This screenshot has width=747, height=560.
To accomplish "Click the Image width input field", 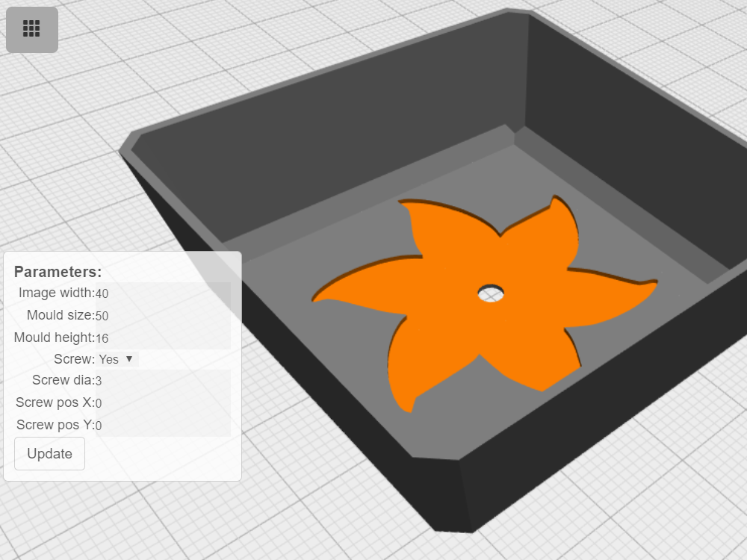I will [x=162, y=293].
